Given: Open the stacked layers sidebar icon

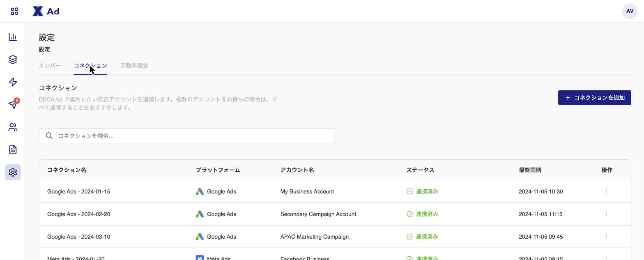Looking at the screenshot, I should [x=13, y=60].
